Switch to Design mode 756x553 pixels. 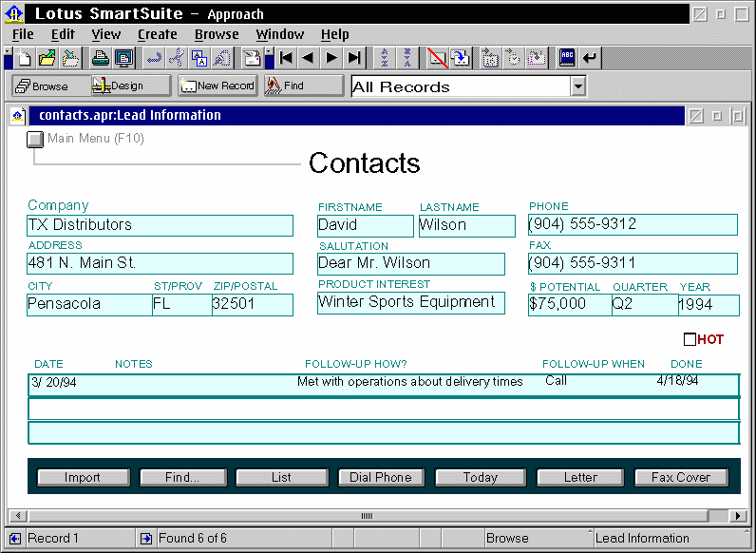tap(131, 86)
